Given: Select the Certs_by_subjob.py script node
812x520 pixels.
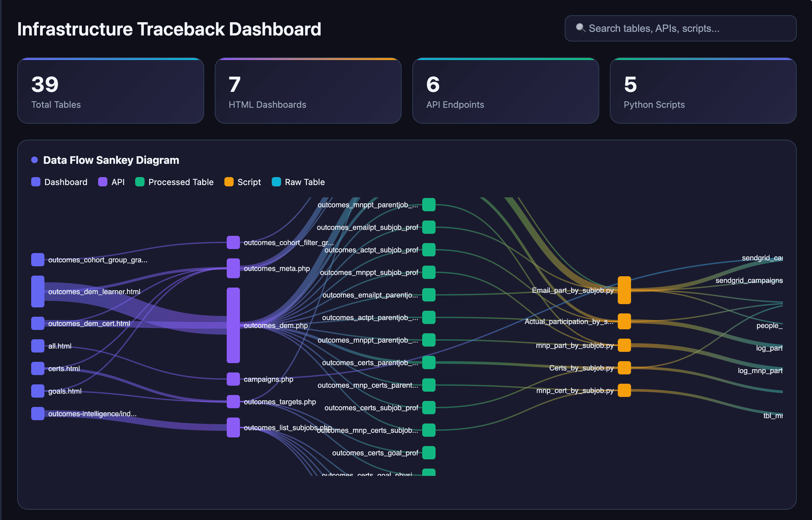Looking at the screenshot, I should click(x=624, y=368).
